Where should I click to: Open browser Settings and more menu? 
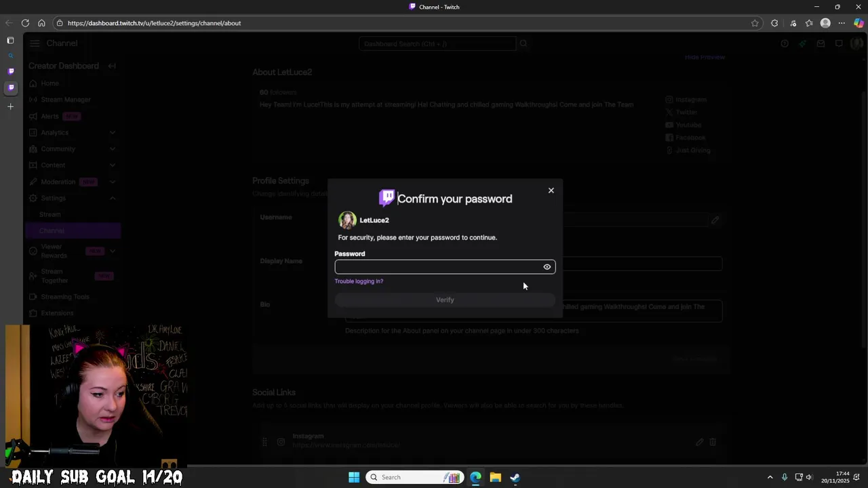coord(842,23)
